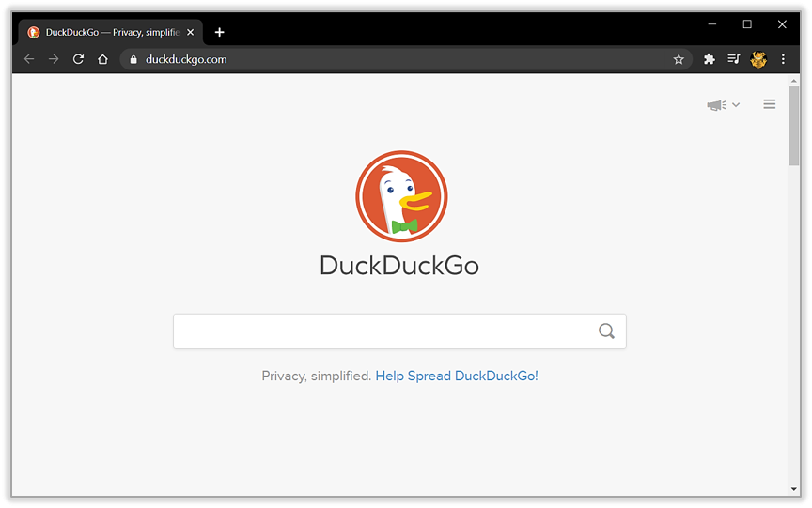This screenshot has height=508, width=812.
Task: Click the scrollbar down arrow
Action: coord(793,489)
